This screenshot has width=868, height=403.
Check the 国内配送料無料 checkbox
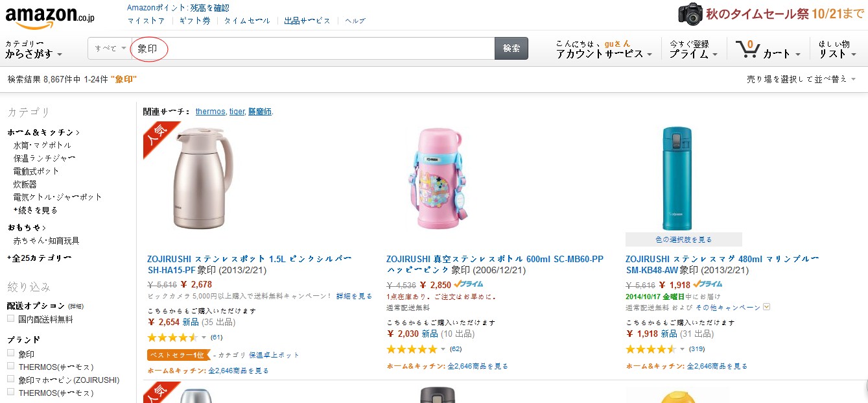click(x=10, y=319)
